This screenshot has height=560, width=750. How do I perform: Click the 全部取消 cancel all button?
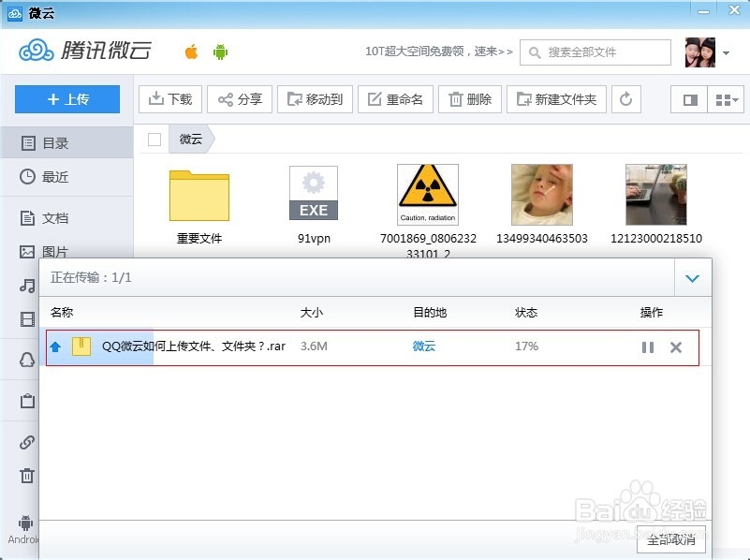coord(671,539)
